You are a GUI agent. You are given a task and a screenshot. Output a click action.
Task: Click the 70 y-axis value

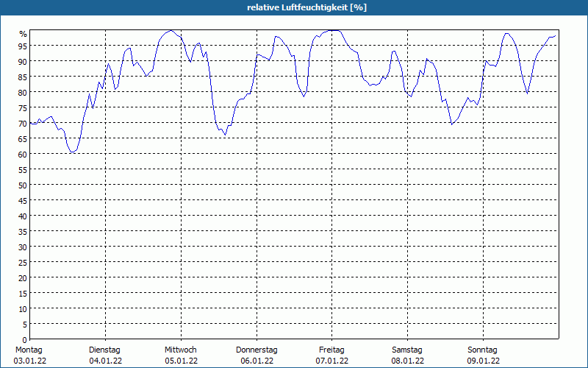[x=23, y=124]
